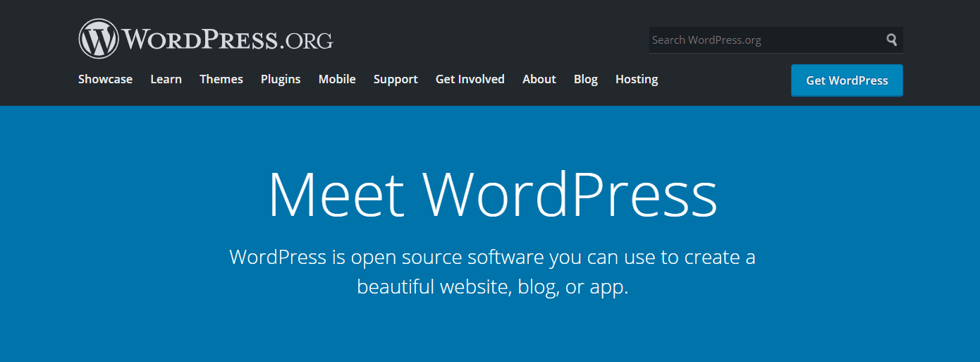This screenshot has height=362, width=980.
Task: Select Hosting in the navigation menu
Action: click(637, 79)
